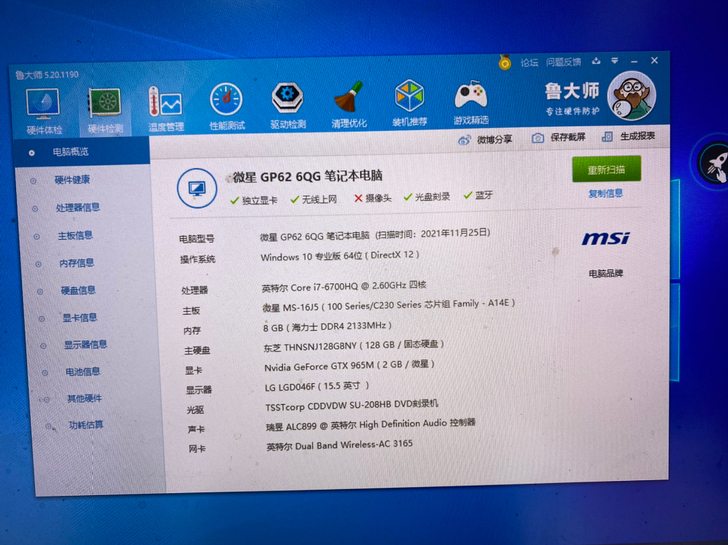Open the 清理优化 broom icon
728x545 pixels.
349,102
